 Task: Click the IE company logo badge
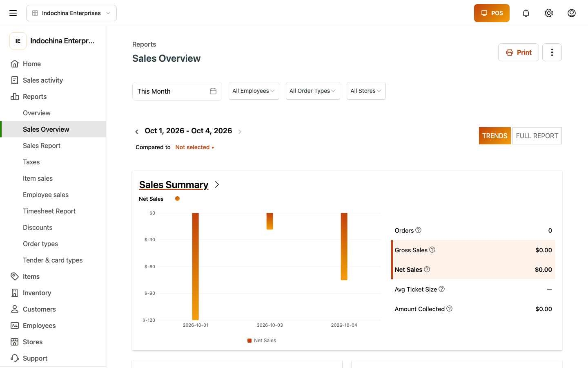[x=18, y=41]
